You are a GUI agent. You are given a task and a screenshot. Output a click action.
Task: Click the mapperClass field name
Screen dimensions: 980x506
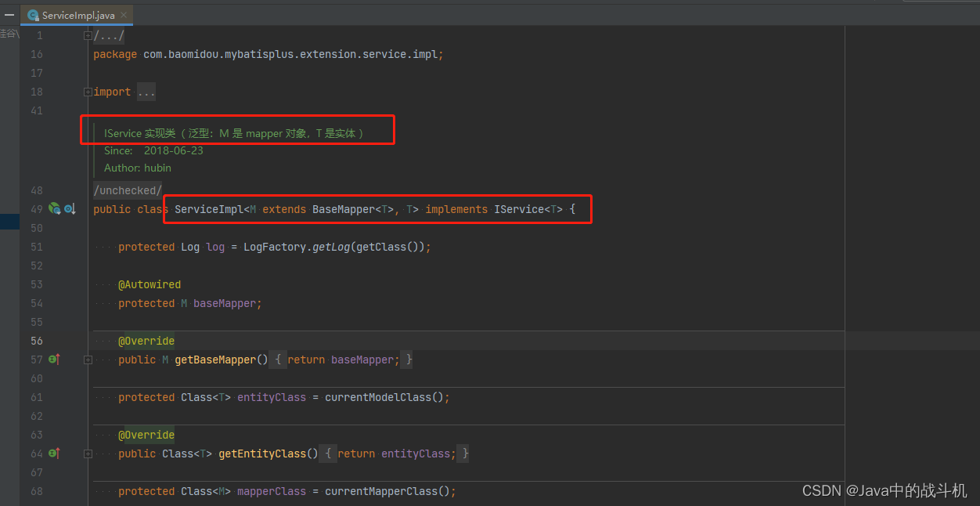[272, 491]
